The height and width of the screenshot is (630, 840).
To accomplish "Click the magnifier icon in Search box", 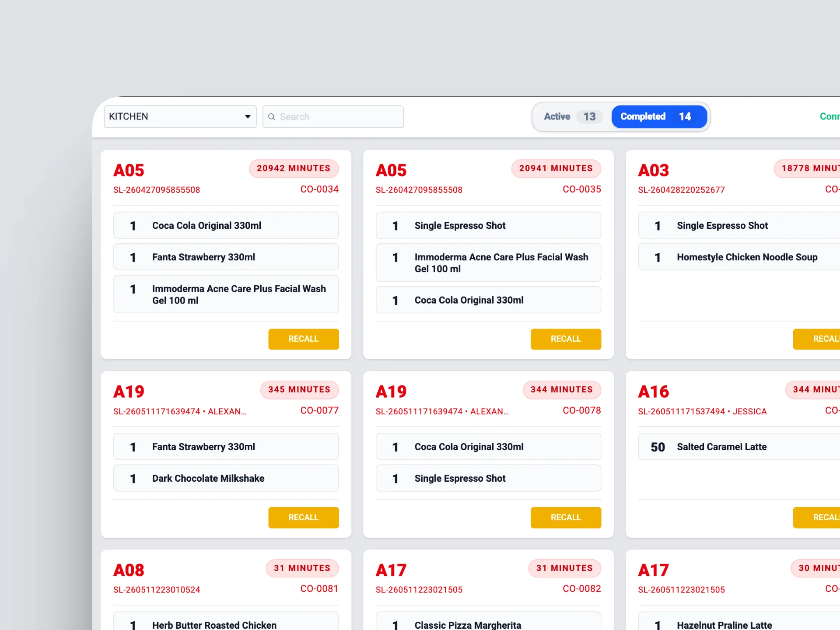I will (272, 117).
